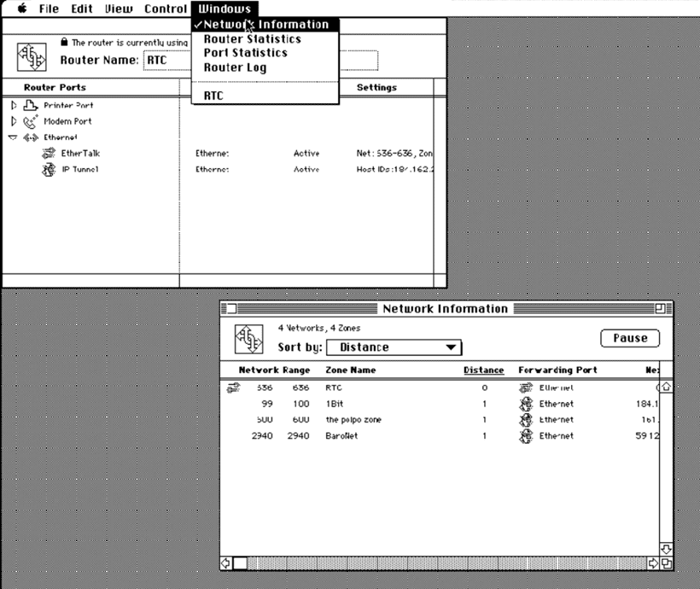Screen dimensions: 700x589
Task: Zoom the Network Information window
Action: click(660, 308)
